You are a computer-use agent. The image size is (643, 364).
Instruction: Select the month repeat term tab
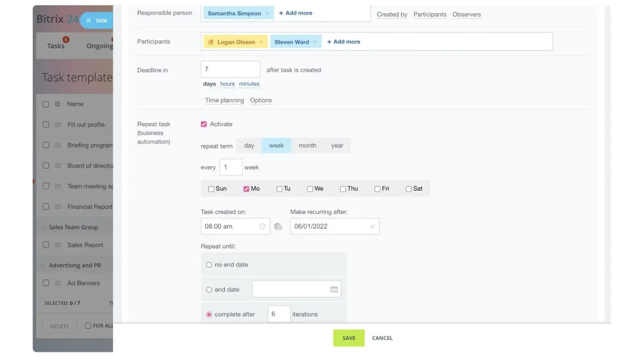pos(307,146)
